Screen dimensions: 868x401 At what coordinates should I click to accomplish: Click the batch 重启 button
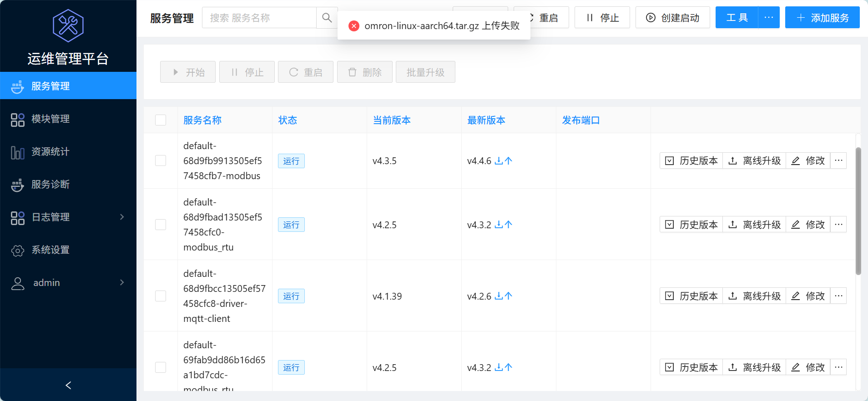tap(306, 72)
